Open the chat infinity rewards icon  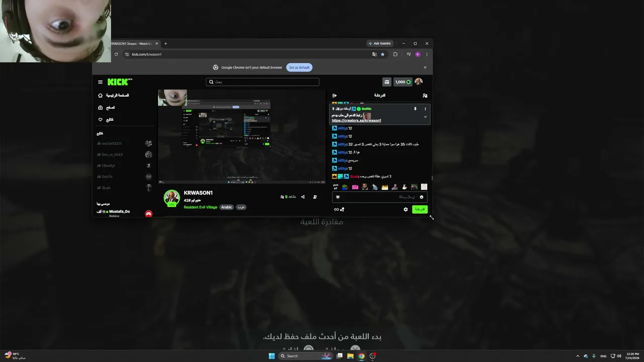(x=337, y=210)
